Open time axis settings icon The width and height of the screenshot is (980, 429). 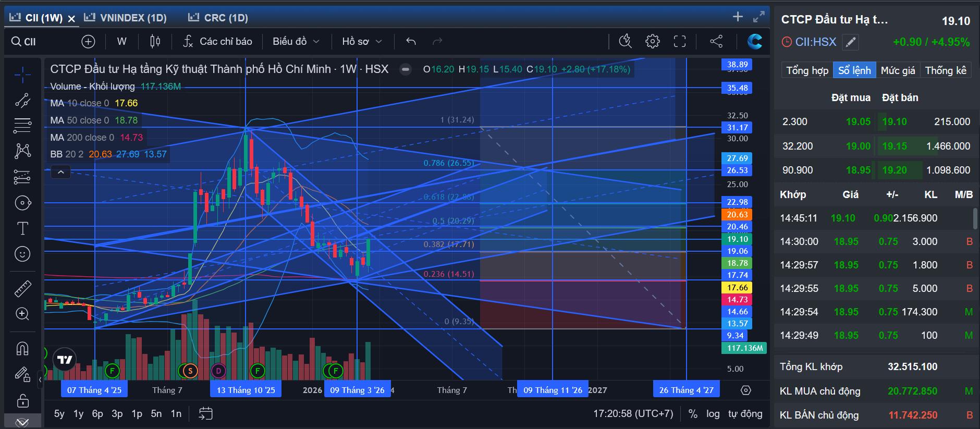point(746,390)
